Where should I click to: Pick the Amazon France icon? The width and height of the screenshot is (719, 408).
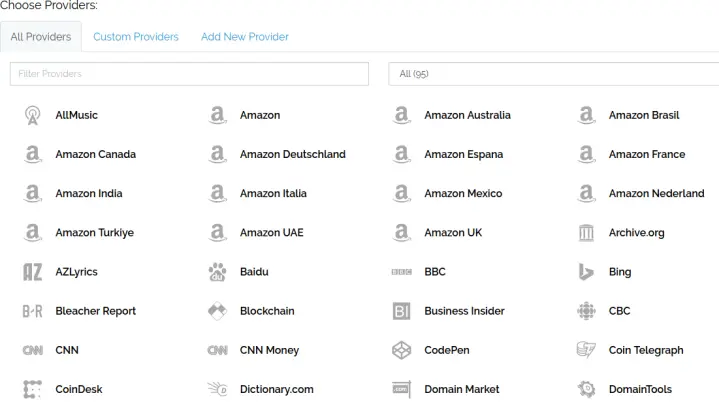coord(586,154)
